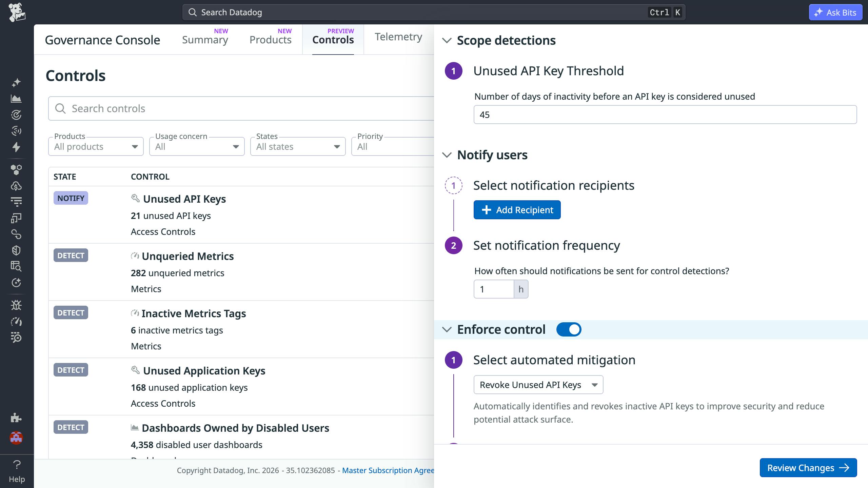The height and width of the screenshot is (488, 868).
Task: Open the hexagons integrations icon in sidebar
Action: click(x=16, y=170)
